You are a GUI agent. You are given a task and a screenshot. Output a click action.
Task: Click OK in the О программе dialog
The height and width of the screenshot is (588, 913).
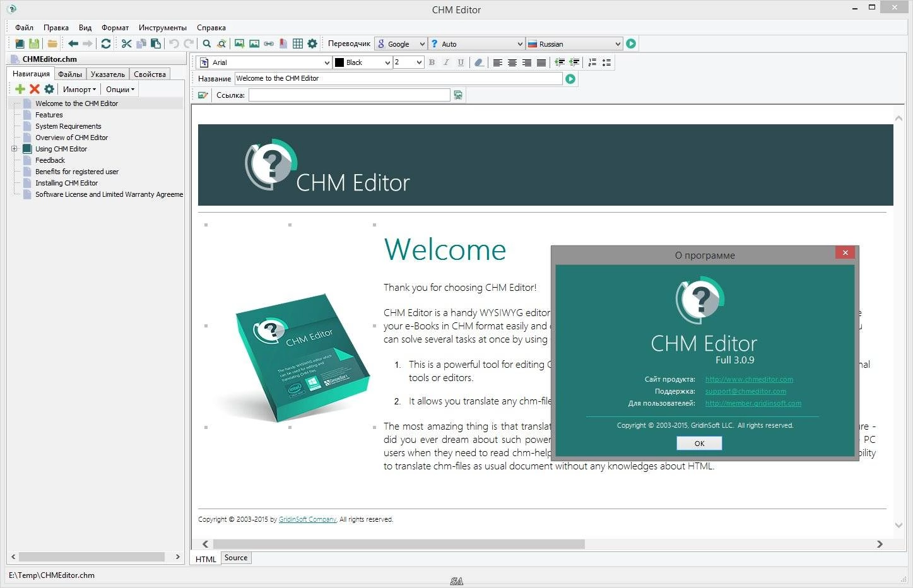[x=699, y=444]
